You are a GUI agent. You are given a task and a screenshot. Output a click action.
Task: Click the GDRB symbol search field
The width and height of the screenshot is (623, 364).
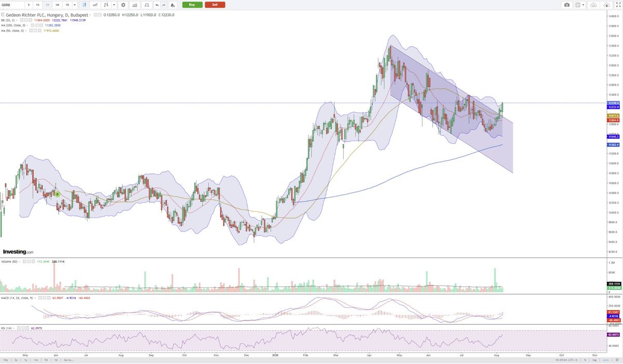pyautogui.click(x=12, y=5)
